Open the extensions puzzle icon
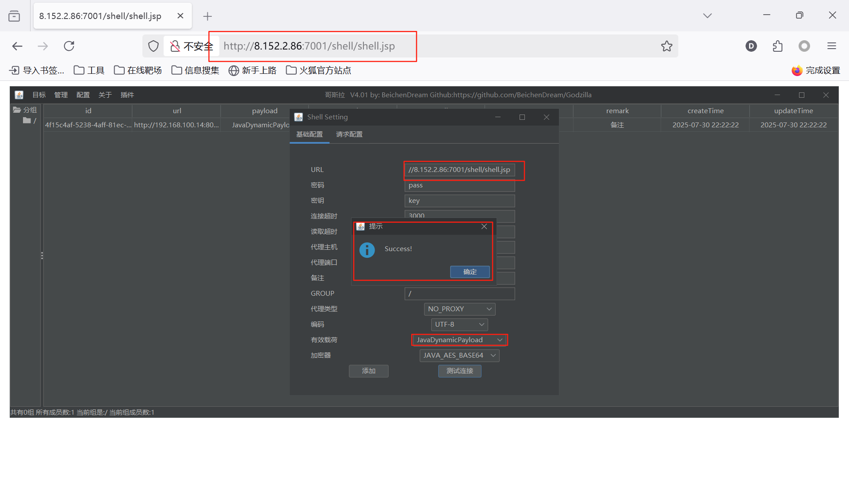Screen dimensions: 849x504 point(778,46)
